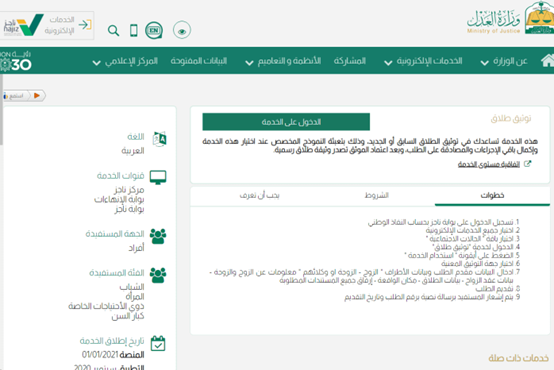Click the language translation icon beside اللغة

click(x=159, y=139)
